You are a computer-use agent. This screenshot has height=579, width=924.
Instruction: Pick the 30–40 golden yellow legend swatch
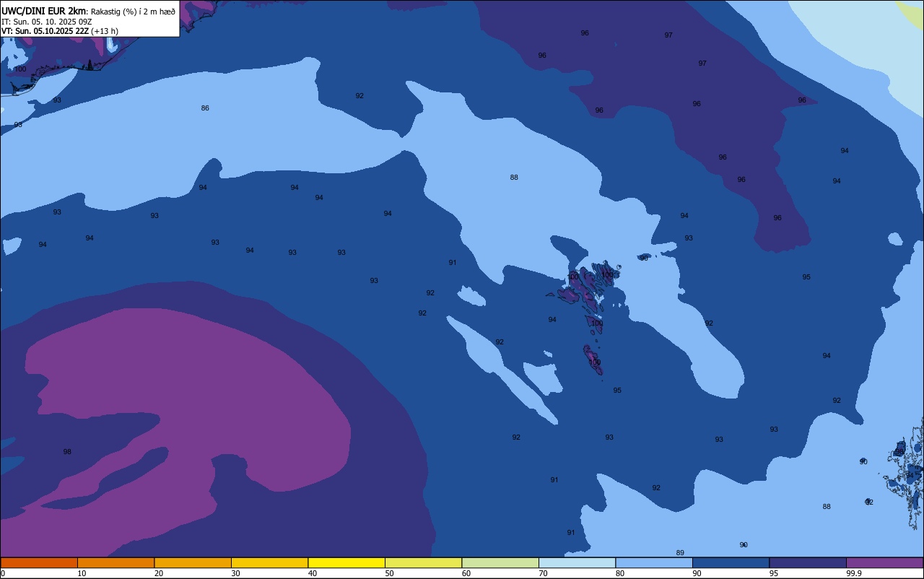pos(269,562)
